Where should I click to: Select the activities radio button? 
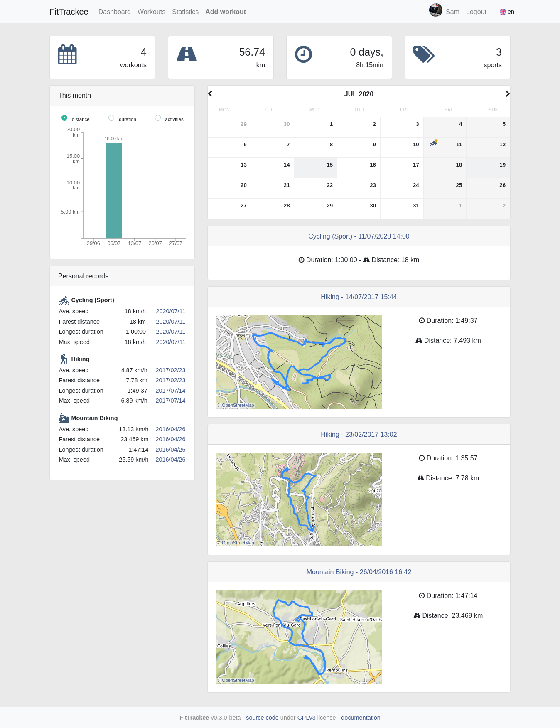coord(158,118)
